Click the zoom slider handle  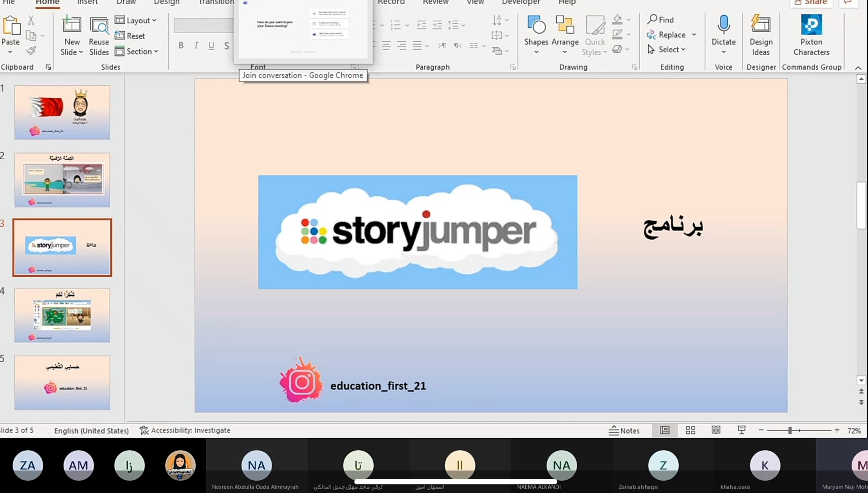coord(790,430)
